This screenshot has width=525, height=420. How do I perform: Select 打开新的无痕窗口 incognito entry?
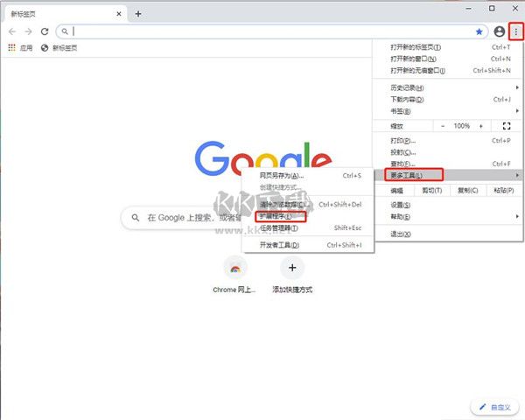[x=448, y=70]
